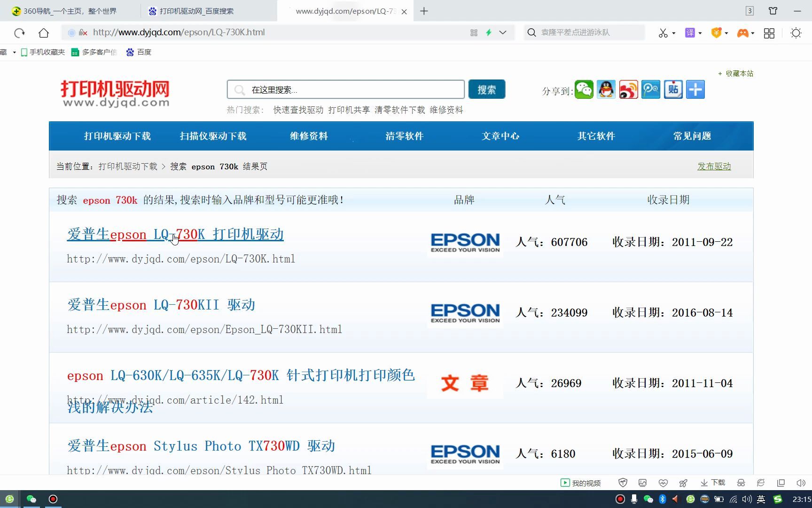Click hot search 快速查找驱动
The width and height of the screenshot is (812, 508).
tap(298, 110)
